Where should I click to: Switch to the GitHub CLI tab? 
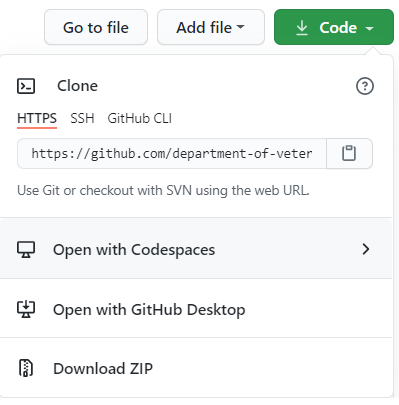pyautogui.click(x=140, y=118)
